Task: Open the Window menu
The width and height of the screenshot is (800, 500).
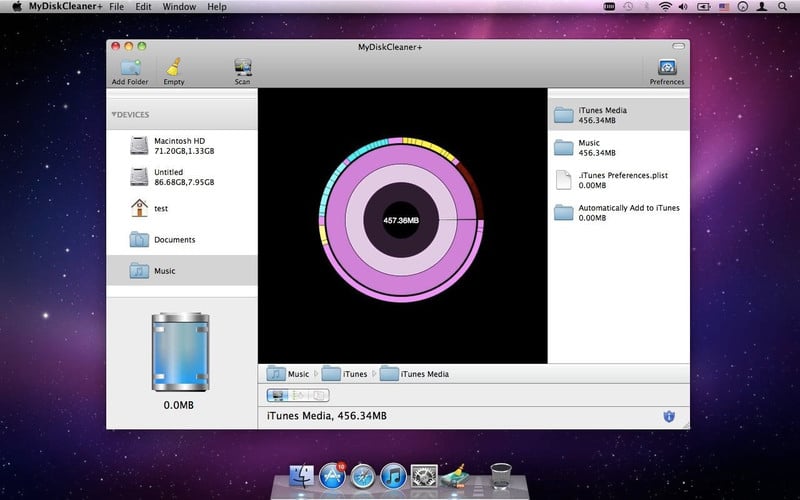Action: 179,7
